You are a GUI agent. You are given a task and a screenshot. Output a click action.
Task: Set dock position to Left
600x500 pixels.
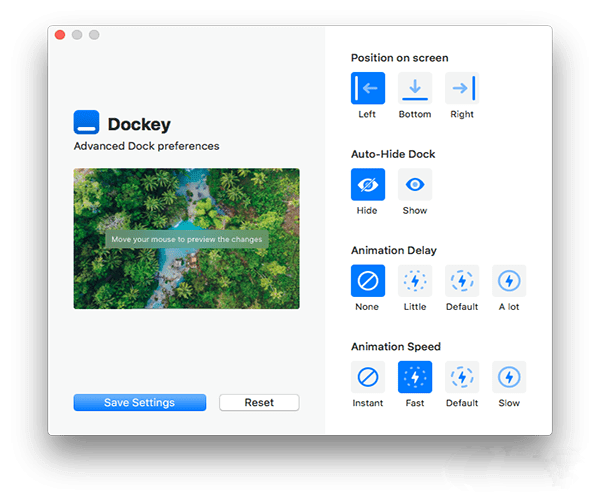pyautogui.click(x=367, y=89)
